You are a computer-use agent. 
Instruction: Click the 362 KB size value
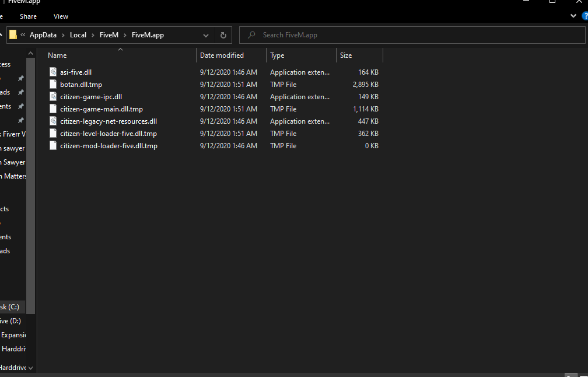pos(368,134)
